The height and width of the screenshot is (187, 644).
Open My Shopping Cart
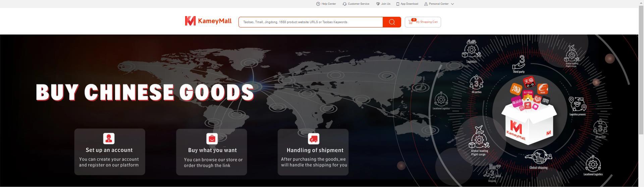click(x=423, y=22)
